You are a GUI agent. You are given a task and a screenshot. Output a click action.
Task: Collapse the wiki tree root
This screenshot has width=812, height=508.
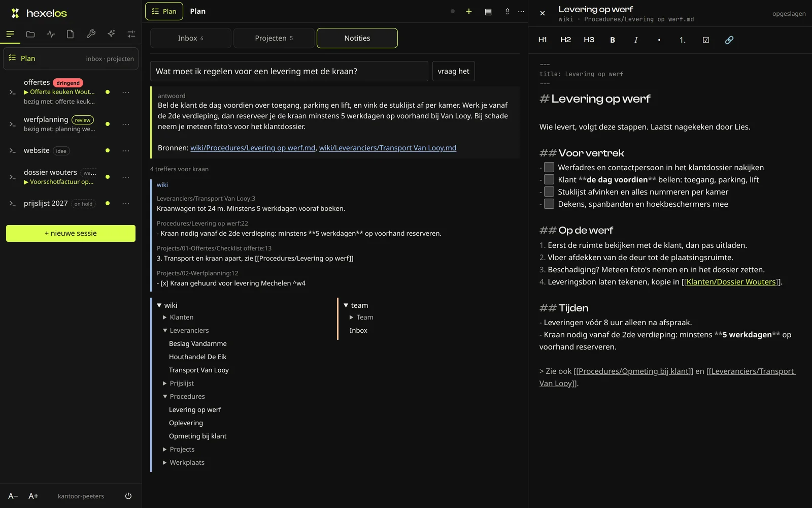pyautogui.click(x=159, y=305)
